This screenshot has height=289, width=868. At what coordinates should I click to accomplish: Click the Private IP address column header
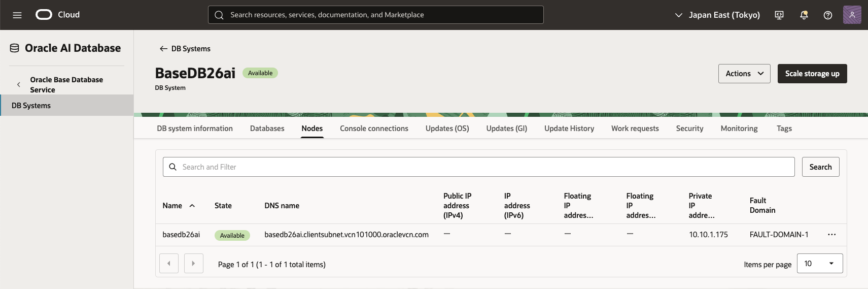pos(702,206)
